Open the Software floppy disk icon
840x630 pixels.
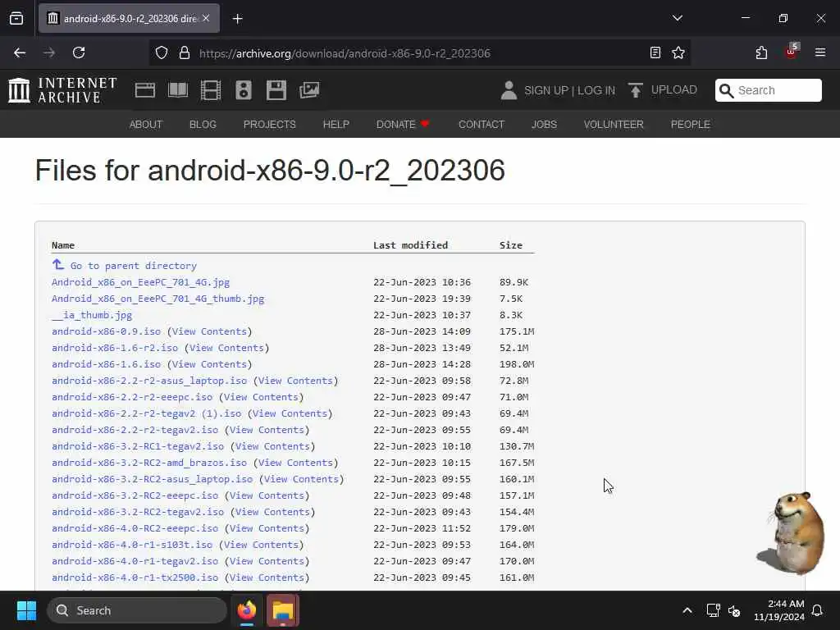click(x=276, y=90)
